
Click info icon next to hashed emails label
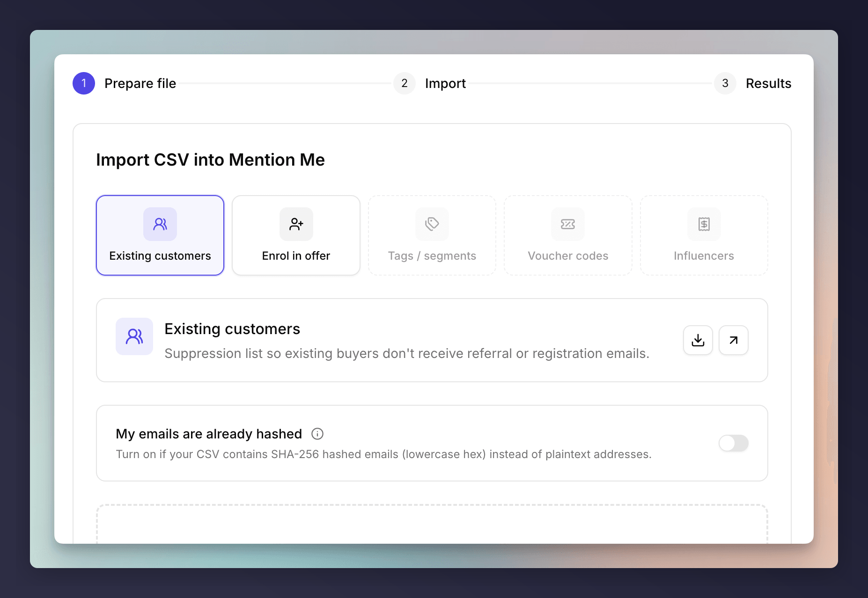tap(317, 434)
